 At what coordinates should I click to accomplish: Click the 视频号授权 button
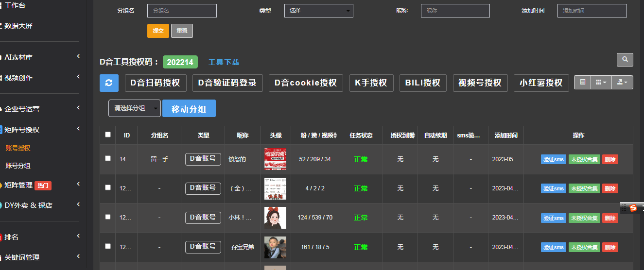(480, 83)
